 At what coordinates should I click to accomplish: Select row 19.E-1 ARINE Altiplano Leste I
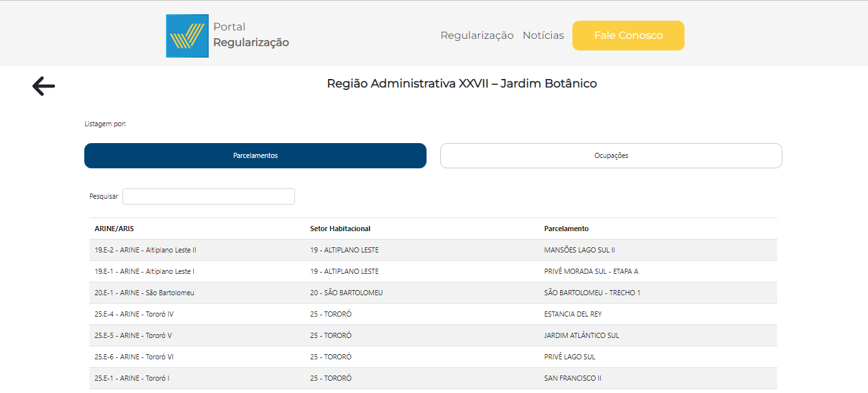tap(433, 271)
